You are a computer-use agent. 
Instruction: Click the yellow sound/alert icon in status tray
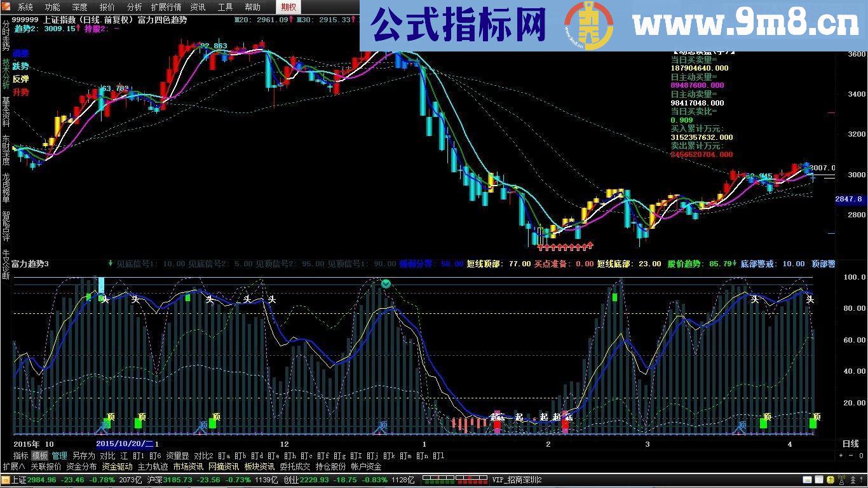point(830,479)
